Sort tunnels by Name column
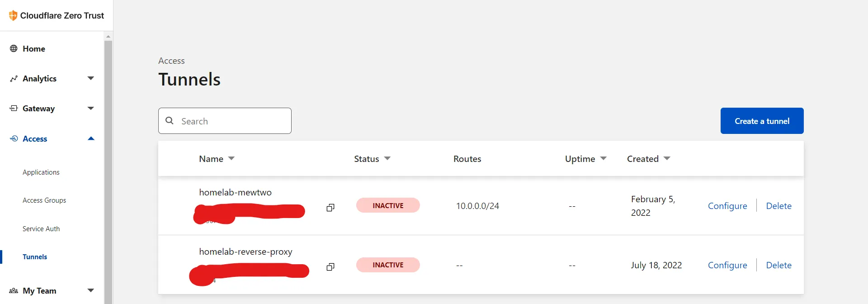 pos(231,158)
